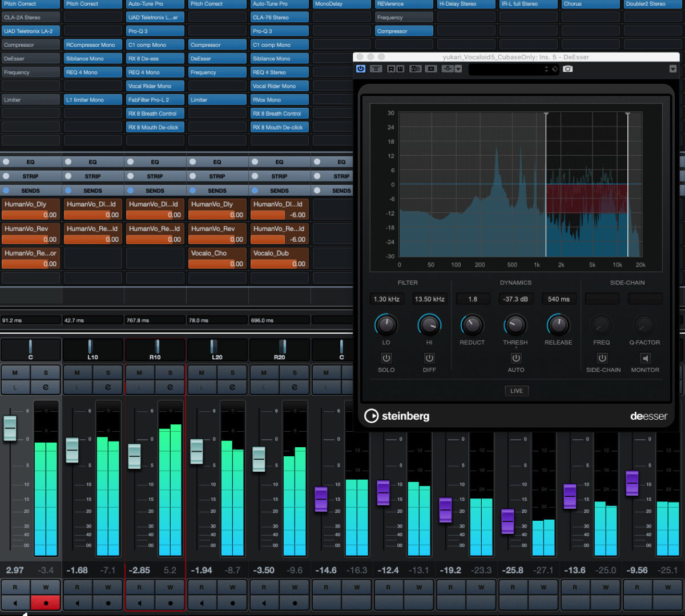Open the REVerence insert slot
This screenshot has height=616, width=685.
404,4
